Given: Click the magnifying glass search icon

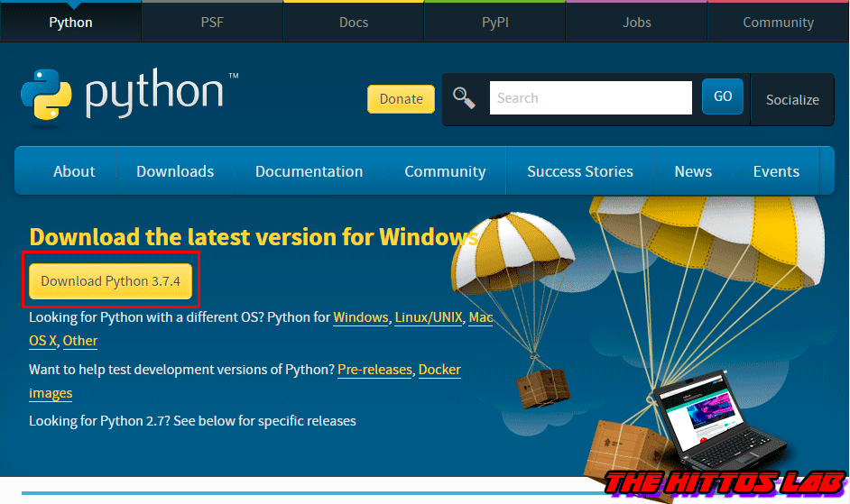Looking at the screenshot, I should (464, 97).
